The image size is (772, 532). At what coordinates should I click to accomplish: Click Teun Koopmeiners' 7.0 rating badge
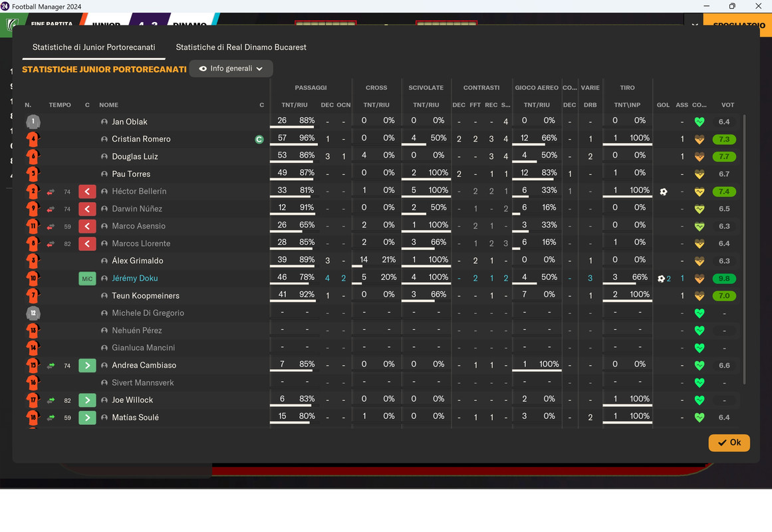click(724, 296)
